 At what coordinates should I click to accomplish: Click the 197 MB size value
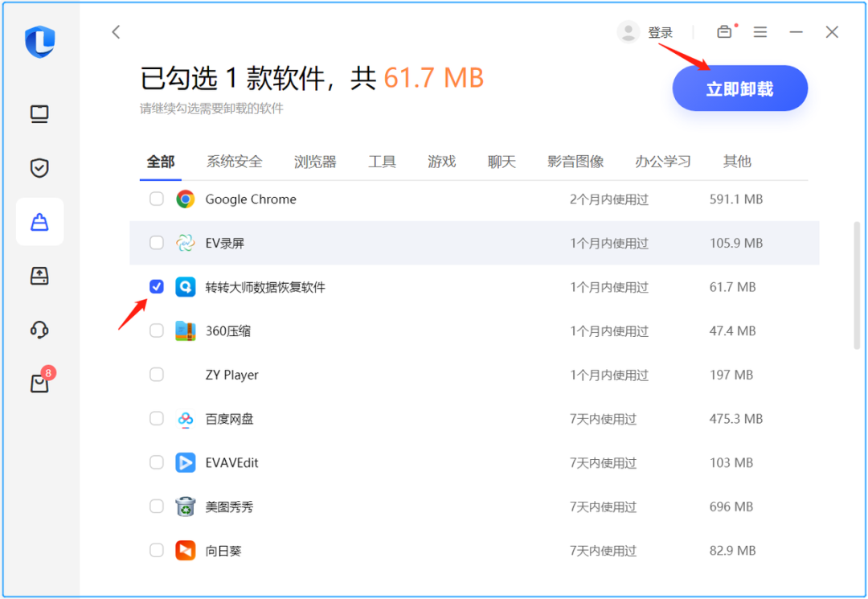tap(731, 375)
